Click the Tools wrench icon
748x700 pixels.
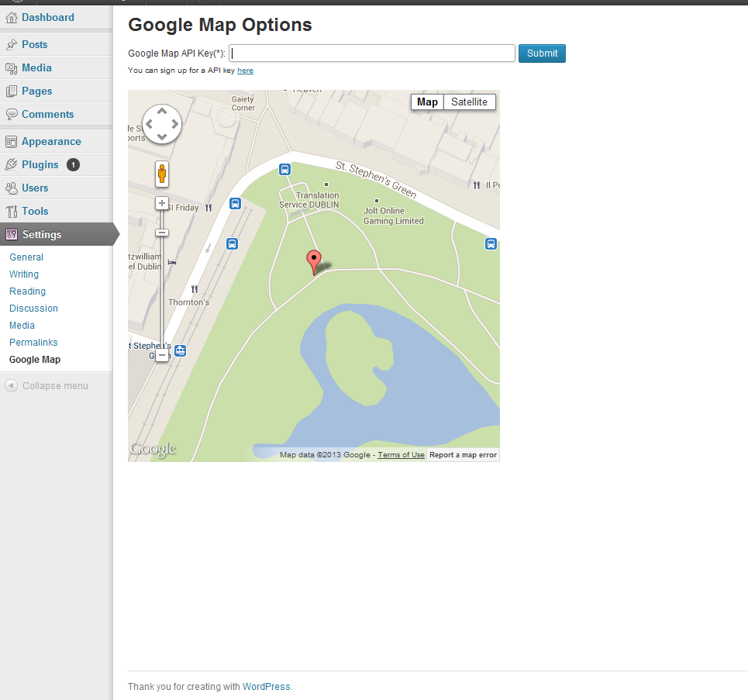pos(12,212)
